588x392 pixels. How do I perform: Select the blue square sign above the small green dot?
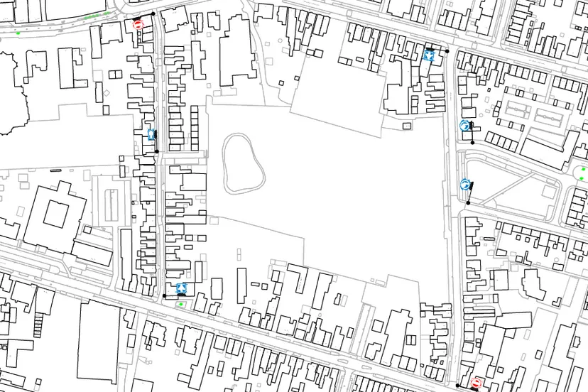coord(181,288)
